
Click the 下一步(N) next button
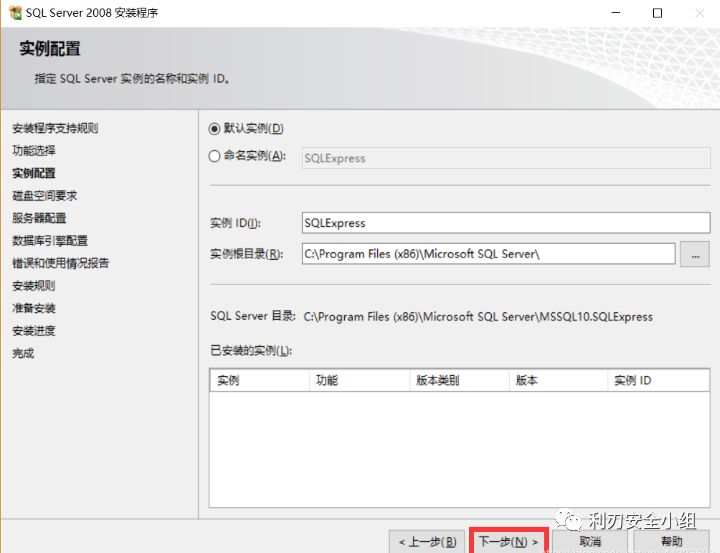(x=509, y=541)
